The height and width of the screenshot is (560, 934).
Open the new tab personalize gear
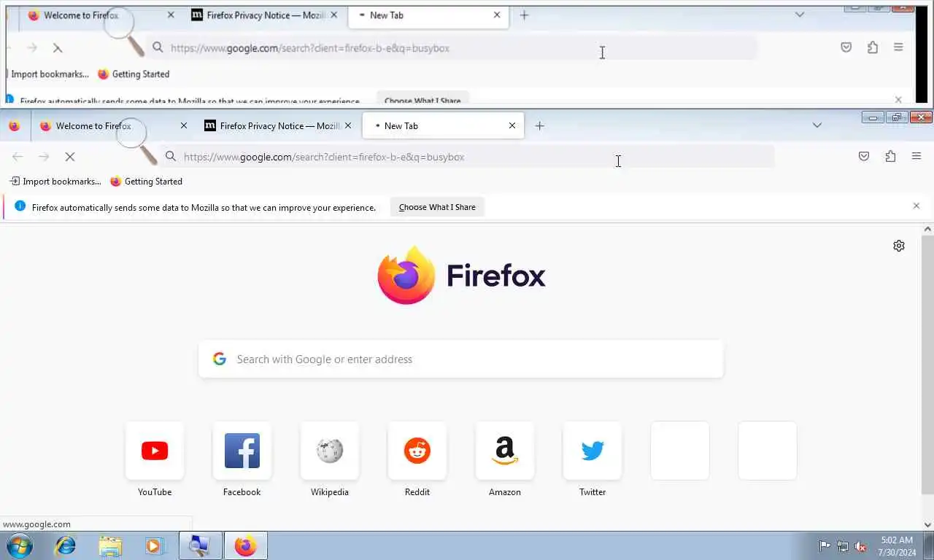899,246
